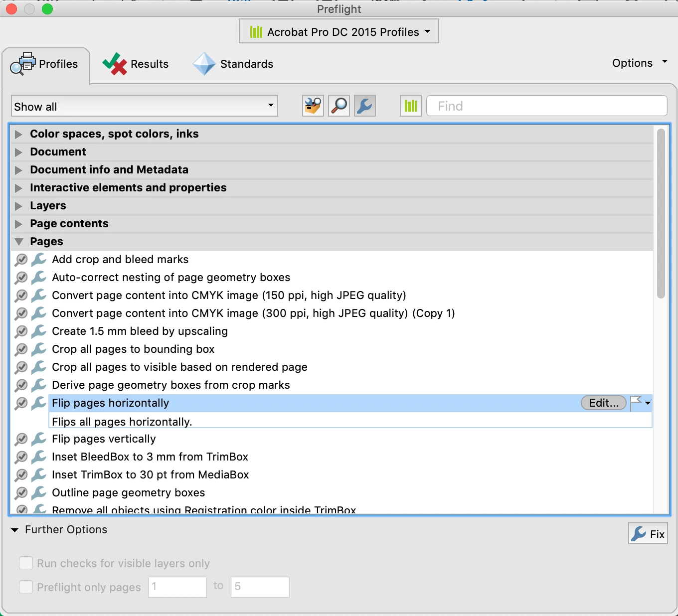
Task: Select Convert page content CMYK 300 ppi (Copy 1)
Action: click(253, 313)
